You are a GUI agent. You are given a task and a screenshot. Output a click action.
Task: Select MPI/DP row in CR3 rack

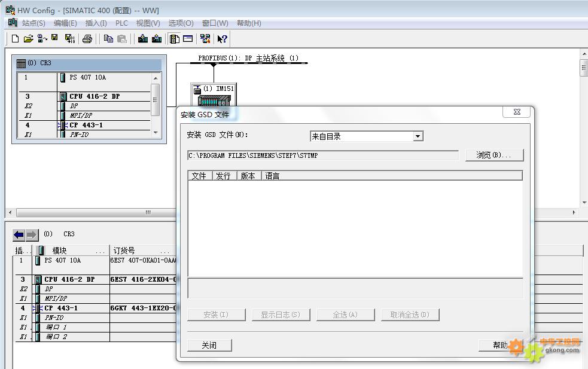point(81,115)
